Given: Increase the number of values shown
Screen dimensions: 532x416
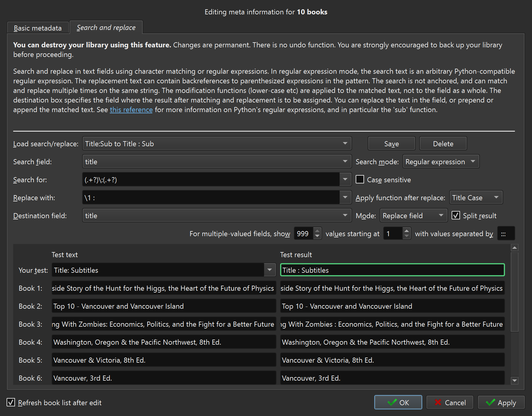Looking at the screenshot, I should point(317,230).
